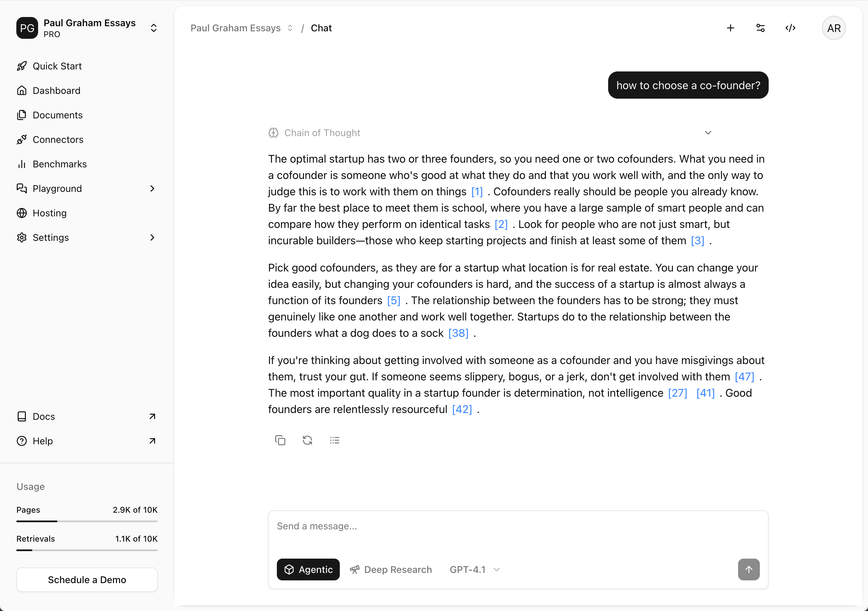The width and height of the screenshot is (868, 611).
Task: Switch to the Chat tab
Action: 321,28
